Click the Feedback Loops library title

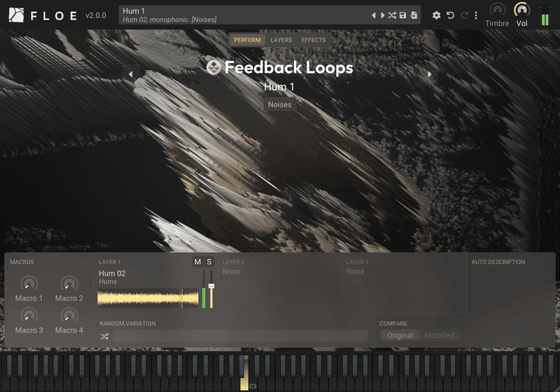(288, 67)
